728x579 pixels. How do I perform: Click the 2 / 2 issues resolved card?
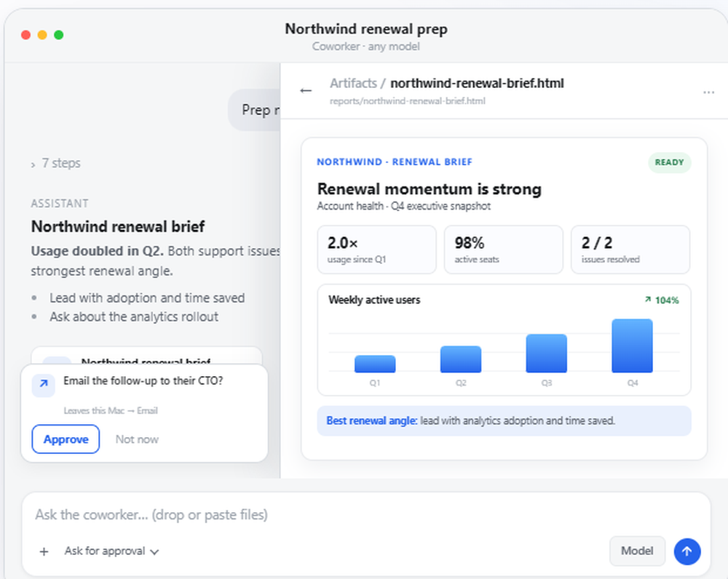coord(630,249)
